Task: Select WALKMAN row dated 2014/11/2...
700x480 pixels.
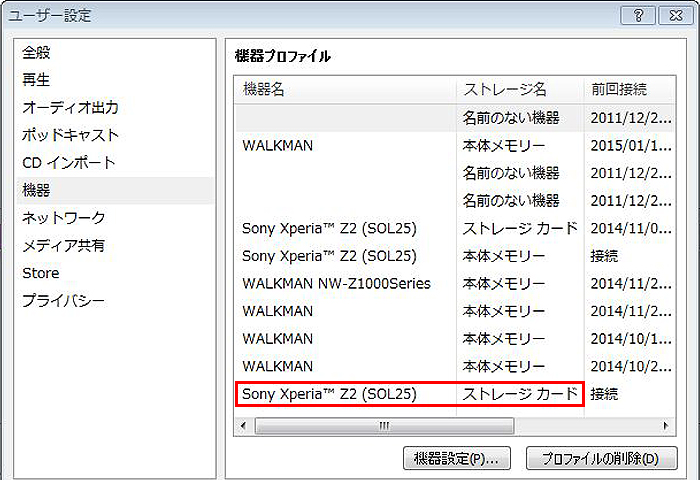Action: click(454, 312)
